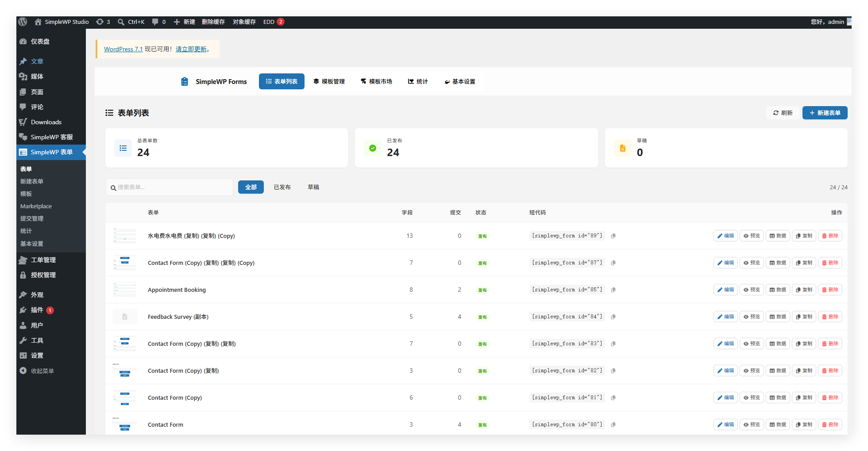
Task: Open 提交管理 submenu item
Action: pyautogui.click(x=32, y=218)
